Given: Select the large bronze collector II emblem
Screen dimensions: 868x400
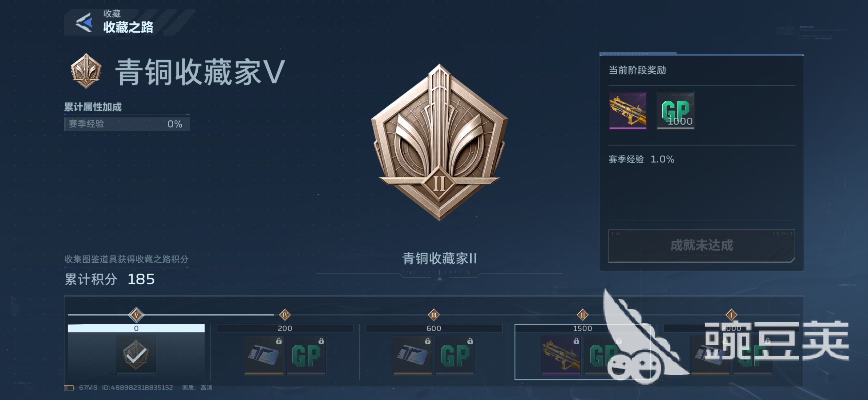Looking at the screenshot, I should (x=439, y=142).
